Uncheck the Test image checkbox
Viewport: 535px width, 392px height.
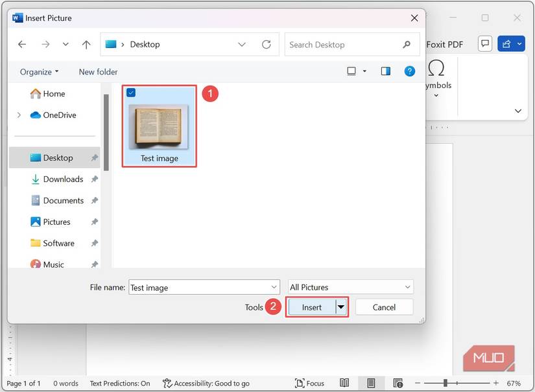tap(131, 93)
